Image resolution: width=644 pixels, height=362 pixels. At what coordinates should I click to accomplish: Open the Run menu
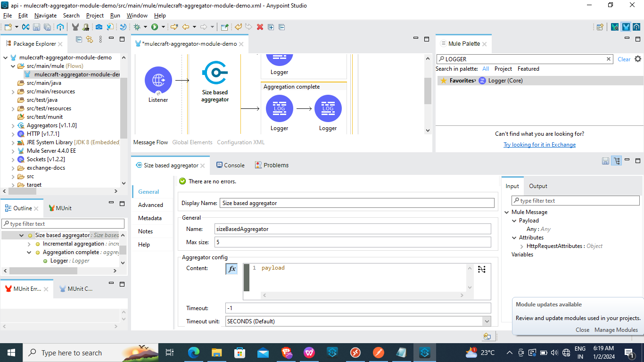(x=115, y=16)
